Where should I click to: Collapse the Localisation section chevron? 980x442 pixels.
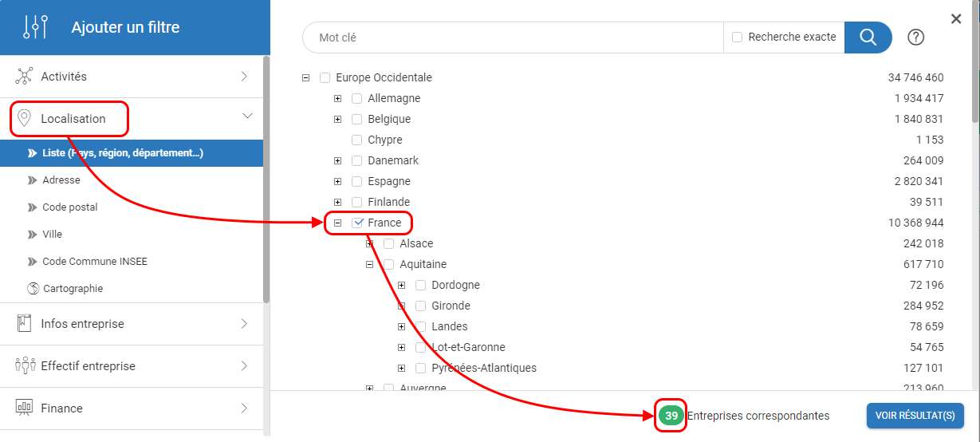click(x=247, y=116)
